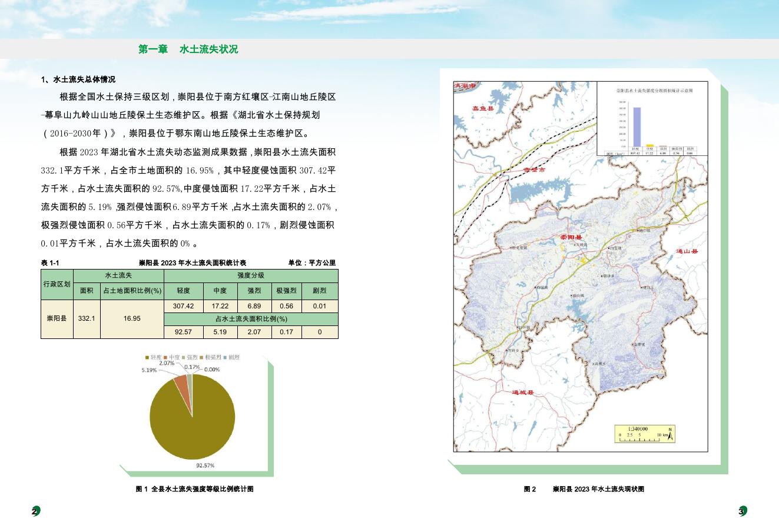This screenshot has height=532, width=779.
Task: Click the 极强烈 column header in the table
Action: tap(287, 291)
